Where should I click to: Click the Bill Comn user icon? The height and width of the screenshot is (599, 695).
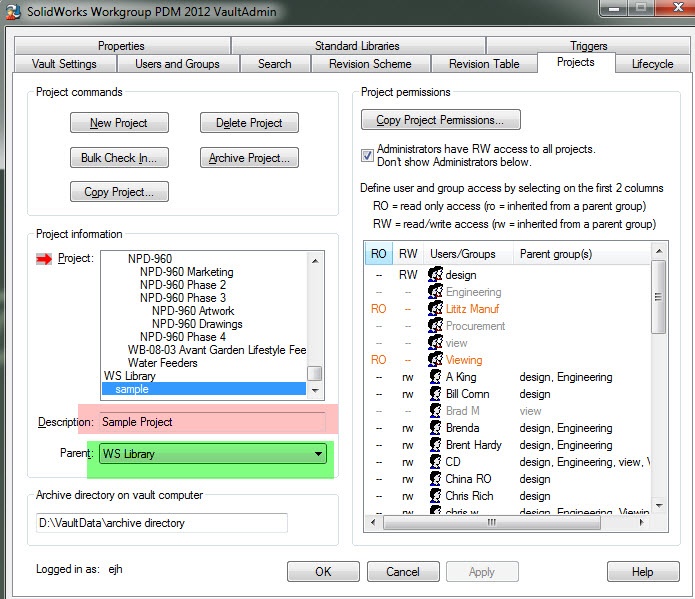(x=435, y=393)
